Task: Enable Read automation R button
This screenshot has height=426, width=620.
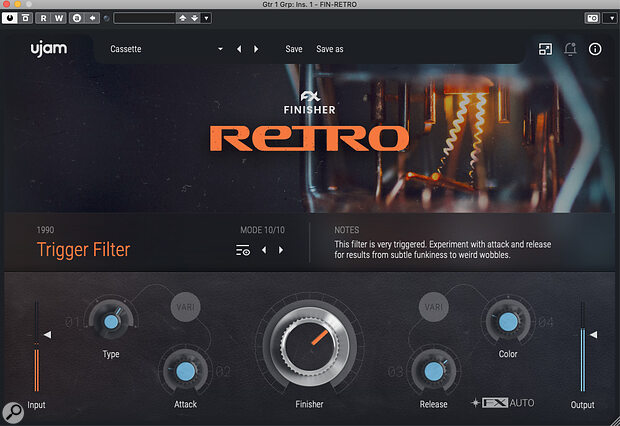Action: (x=43, y=18)
